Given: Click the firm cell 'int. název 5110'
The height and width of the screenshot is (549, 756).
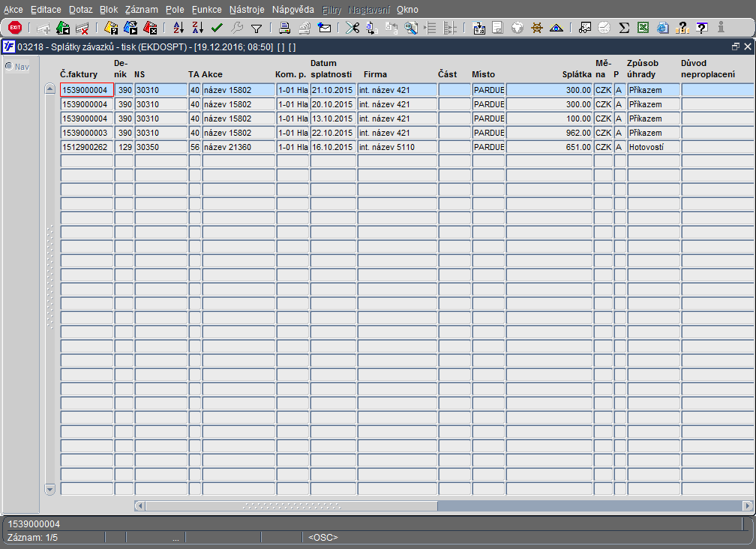Looking at the screenshot, I should (x=397, y=147).
